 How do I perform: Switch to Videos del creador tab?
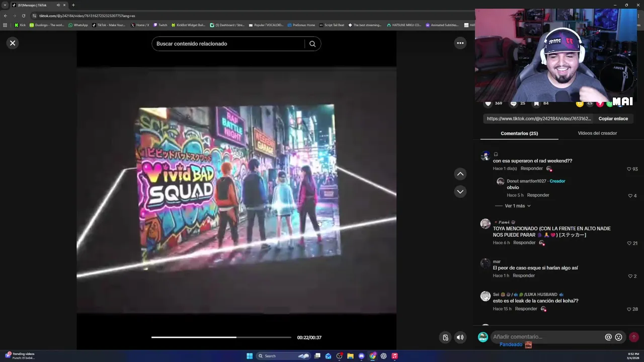[597, 133]
